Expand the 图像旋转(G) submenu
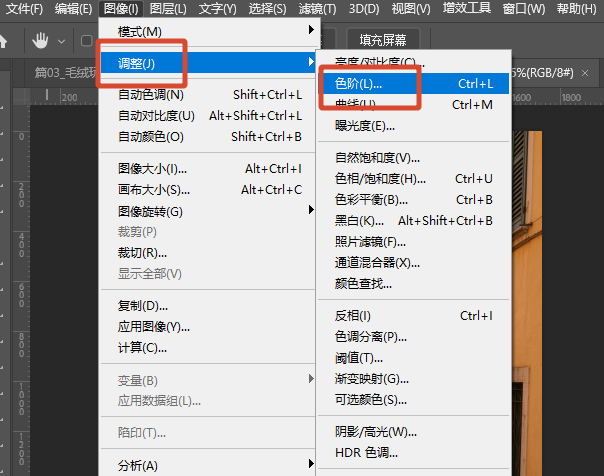Image resolution: width=604 pixels, height=476 pixels. (x=208, y=211)
